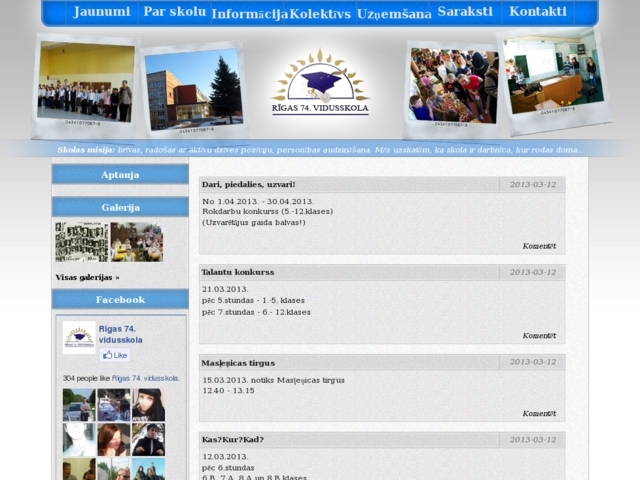The image size is (640, 480).
Task: Click the header photo of the school building
Action: click(193, 90)
